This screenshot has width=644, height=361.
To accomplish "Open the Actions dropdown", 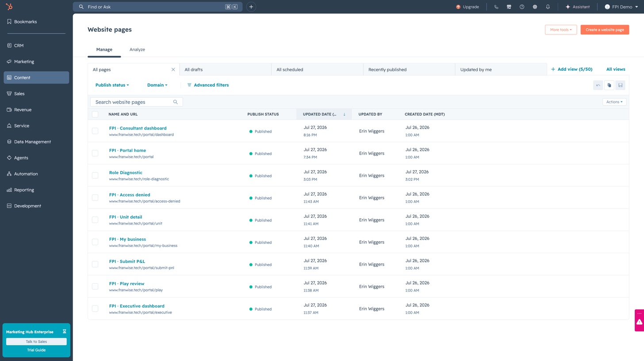I will [x=614, y=102].
